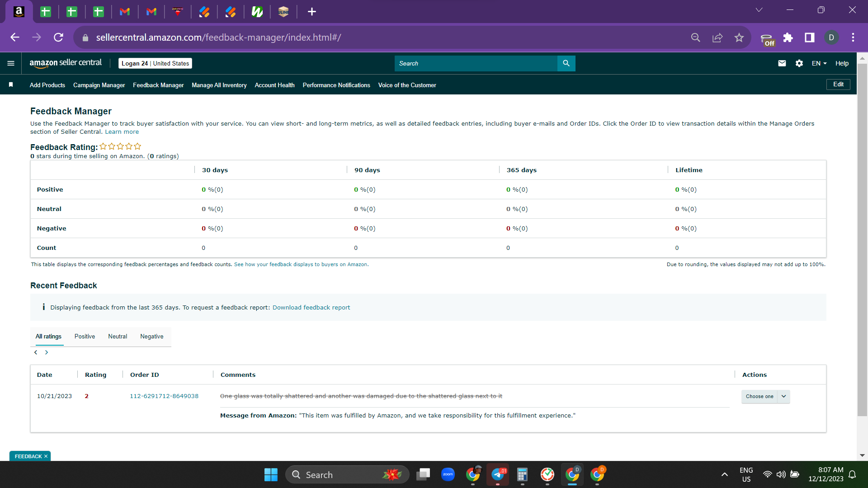Click the share page icon
Viewport: 868px width, 488px height.
click(x=717, y=38)
